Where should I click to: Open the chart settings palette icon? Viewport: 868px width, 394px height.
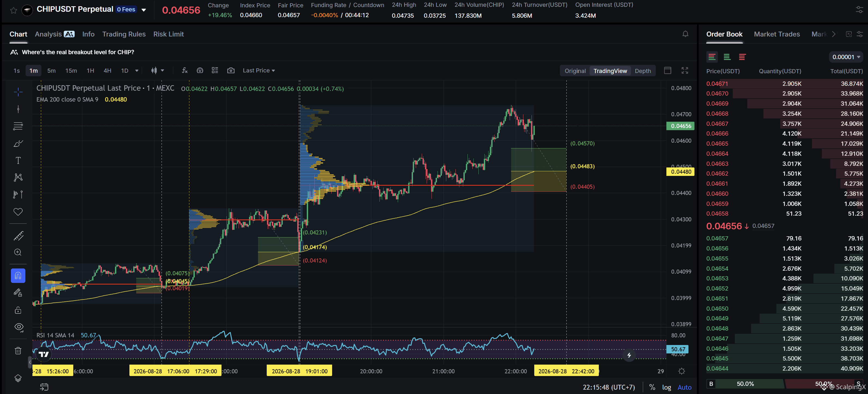[x=200, y=70]
